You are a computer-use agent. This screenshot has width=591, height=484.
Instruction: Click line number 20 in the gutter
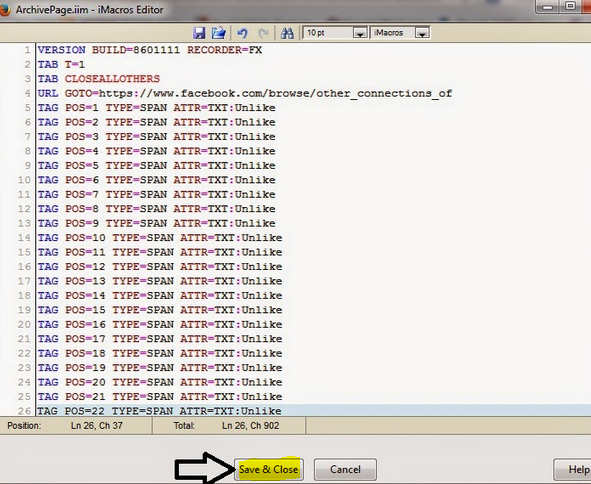coord(24,325)
